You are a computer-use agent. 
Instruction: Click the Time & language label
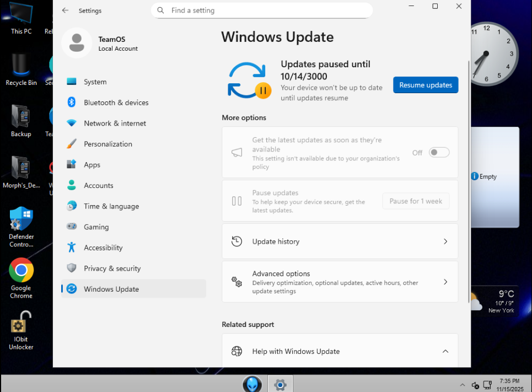coord(111,206)
